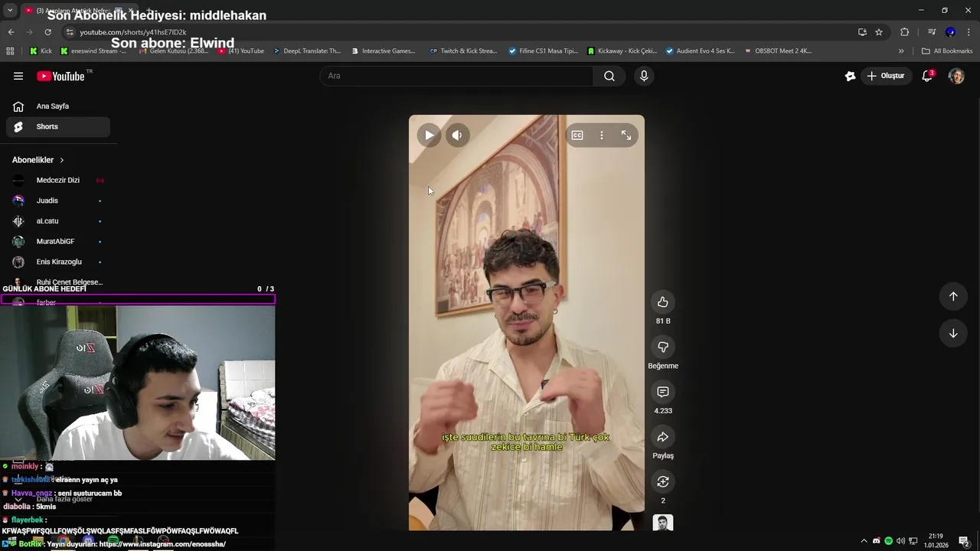980x551 pixels.
Task: Open the MuratAbiGF subscription
Action: pyautogui.click(x=58, y=242)
